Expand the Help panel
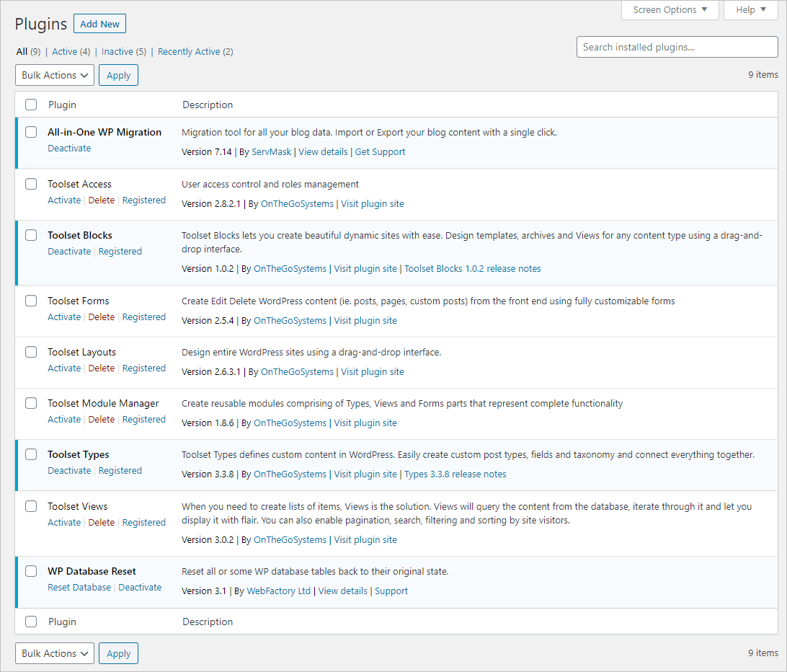 coord(751,10)
